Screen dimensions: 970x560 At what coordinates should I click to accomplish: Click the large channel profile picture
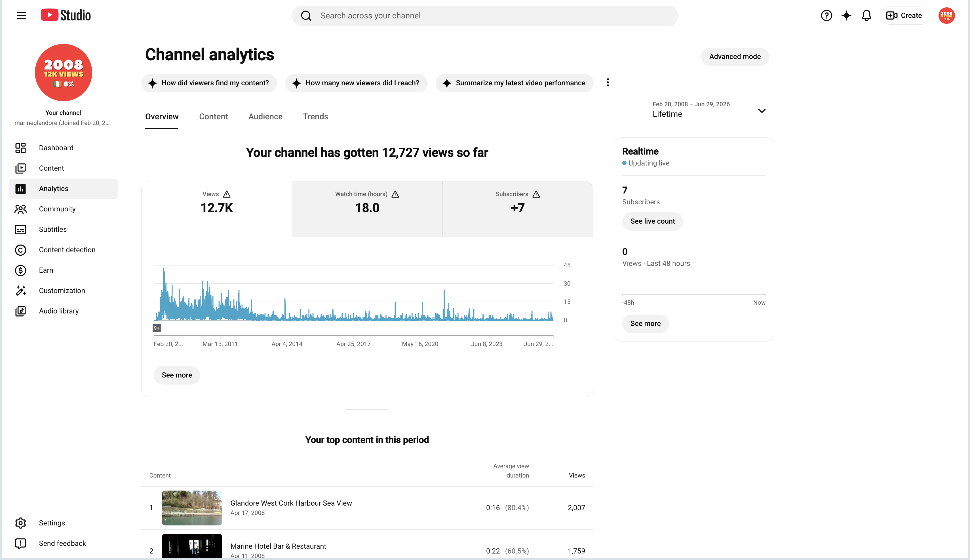click(x=64, y=72)
